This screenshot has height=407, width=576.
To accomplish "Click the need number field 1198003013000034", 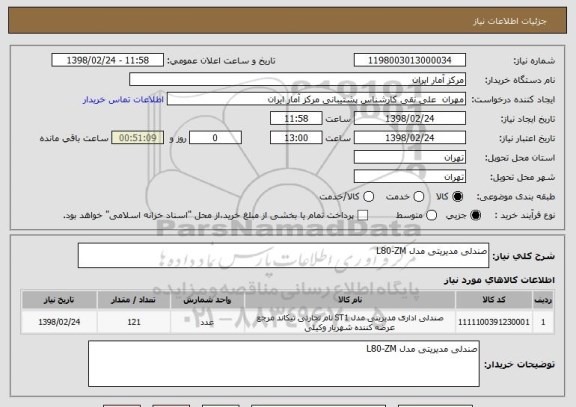I will point(410,60).
